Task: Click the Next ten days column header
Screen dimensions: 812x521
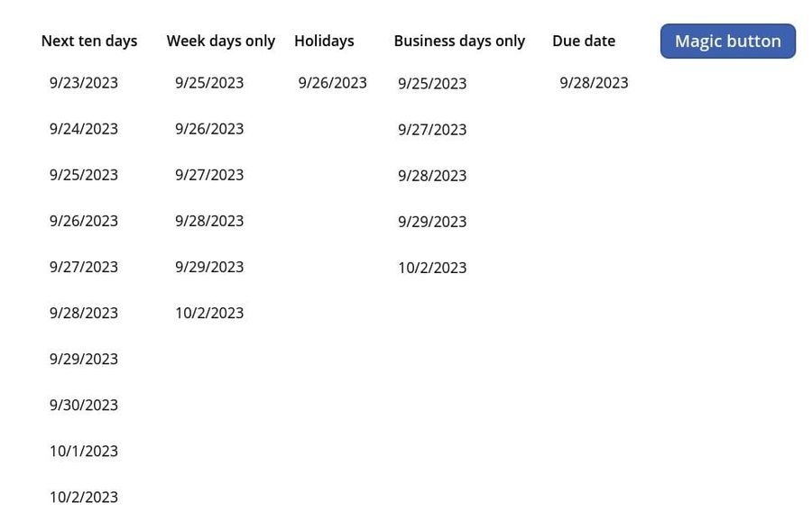Action: (88, 41)
